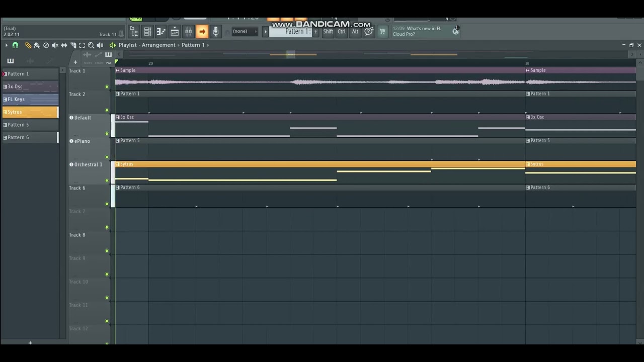644x362 pixels.
Task: Switch picker to CHAN tab
Action: click(x=99, y=63)
